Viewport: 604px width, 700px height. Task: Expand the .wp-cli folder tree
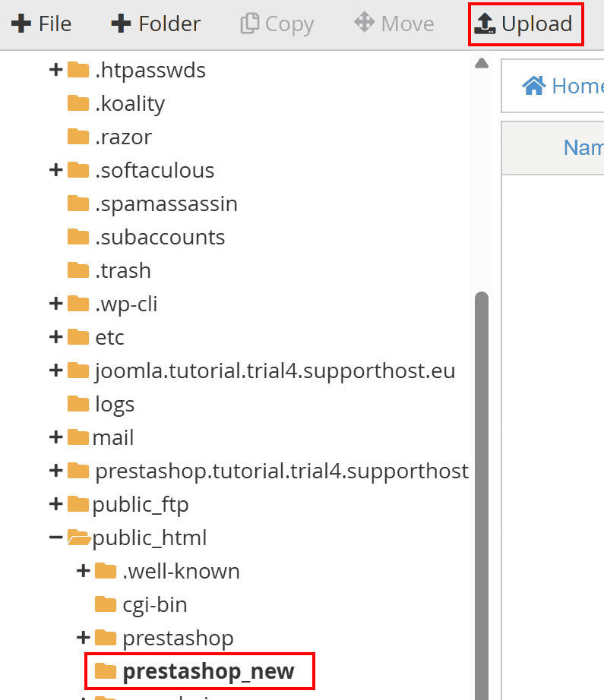55,303
